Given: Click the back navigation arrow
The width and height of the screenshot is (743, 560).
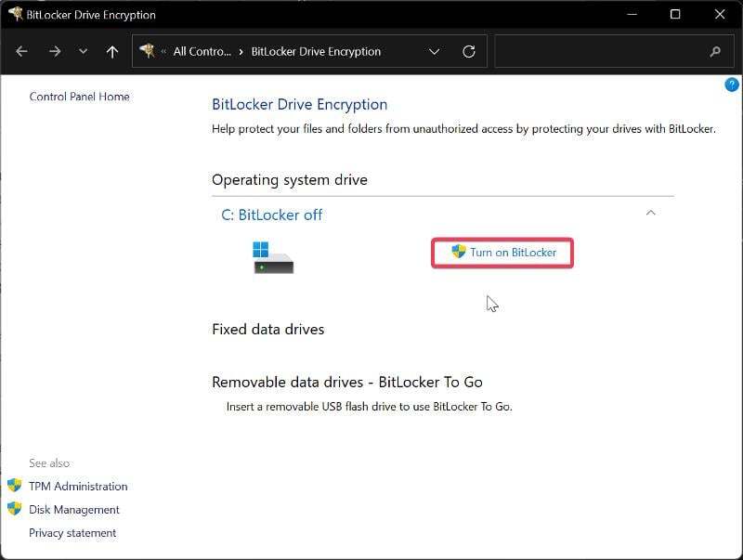Looking at the screenshot, I should point(22,51).
